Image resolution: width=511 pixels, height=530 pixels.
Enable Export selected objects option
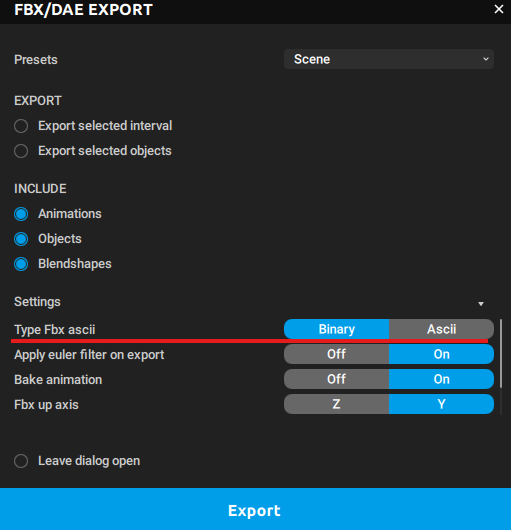coord(21,151)
